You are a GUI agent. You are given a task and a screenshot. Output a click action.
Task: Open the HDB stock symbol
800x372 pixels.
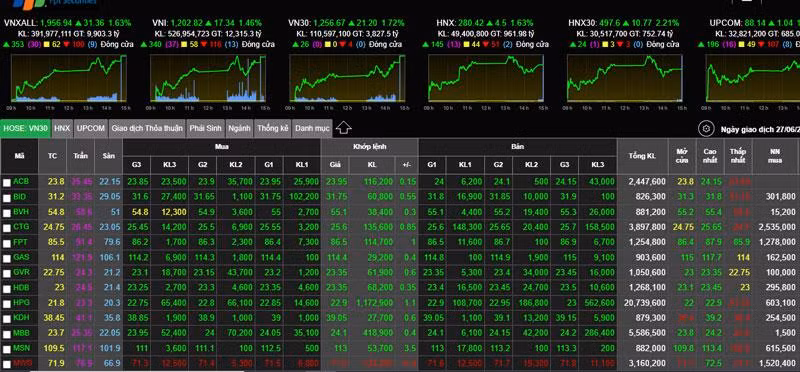click(x=21, y=287)
